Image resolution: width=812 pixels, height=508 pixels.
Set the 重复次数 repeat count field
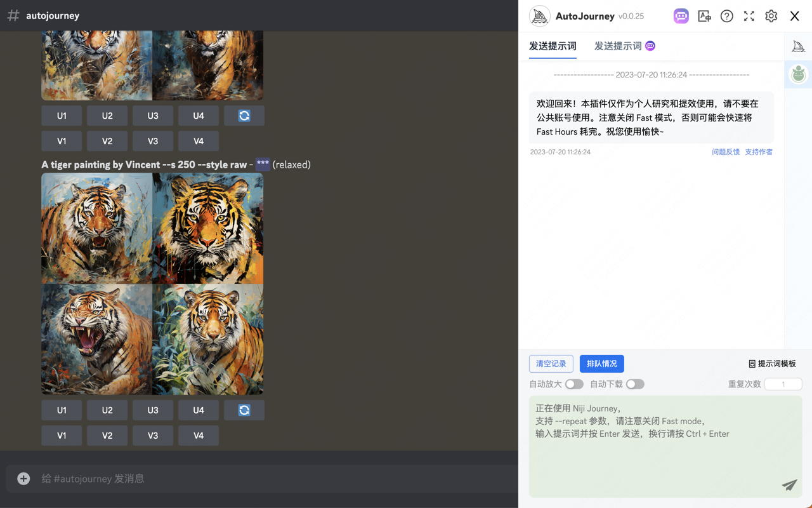pos(783,384)
